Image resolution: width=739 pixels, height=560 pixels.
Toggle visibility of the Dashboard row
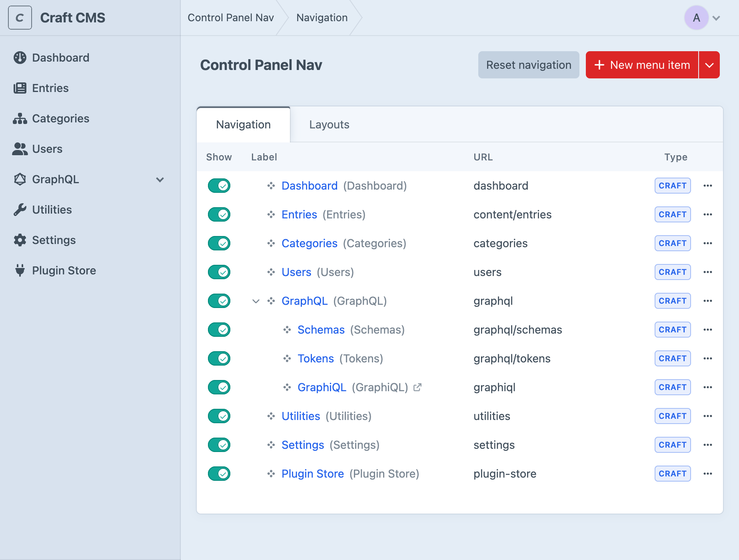[219, 186]
